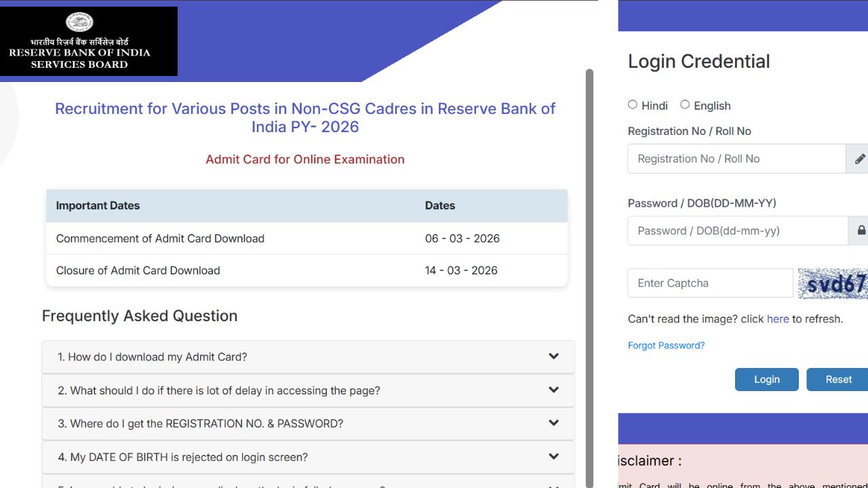Viewport: 868px width, 488px height.
Task: Click the page's vertical scrollbar
Action: tap(589, 278)
